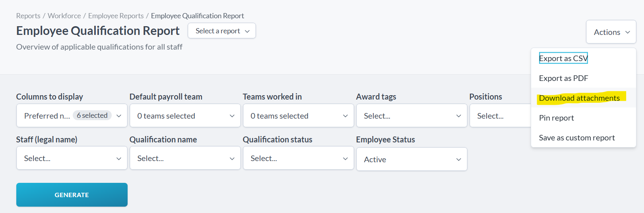The width and height of the screenshot is (644, 213).
Task: Expand Staff (legal name) dropdown
Action: (72, 158)
